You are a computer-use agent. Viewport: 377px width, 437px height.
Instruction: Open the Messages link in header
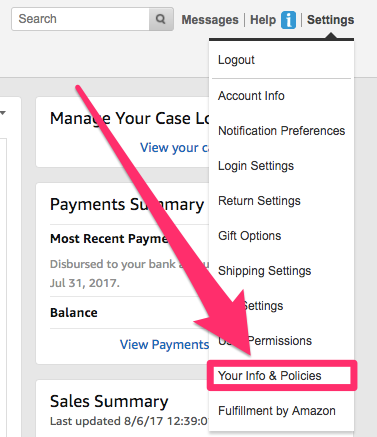210,20
